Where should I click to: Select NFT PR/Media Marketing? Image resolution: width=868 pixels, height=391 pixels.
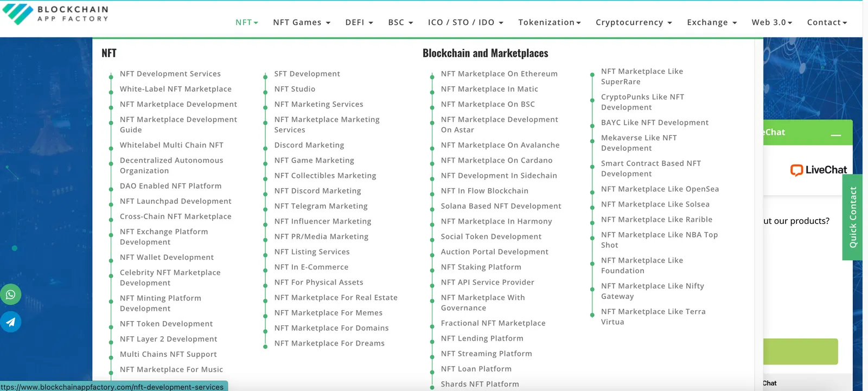pos(321,236)
